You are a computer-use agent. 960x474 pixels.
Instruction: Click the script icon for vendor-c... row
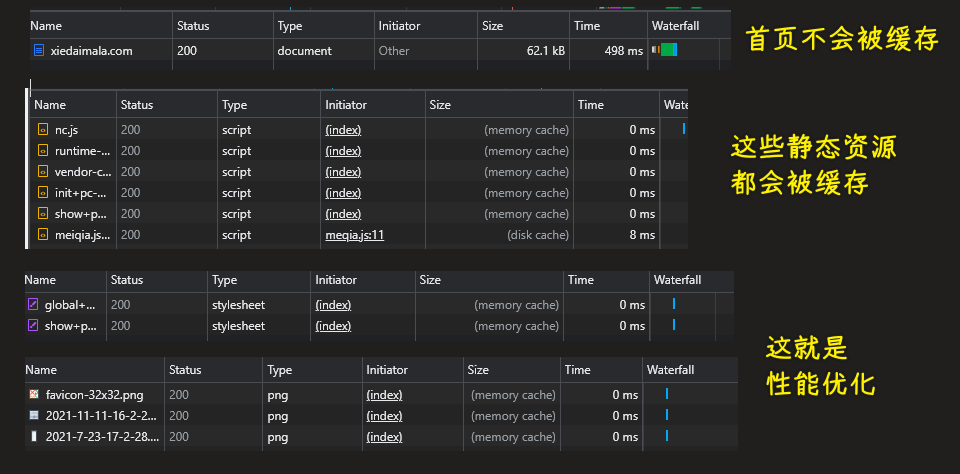[43, 171]
